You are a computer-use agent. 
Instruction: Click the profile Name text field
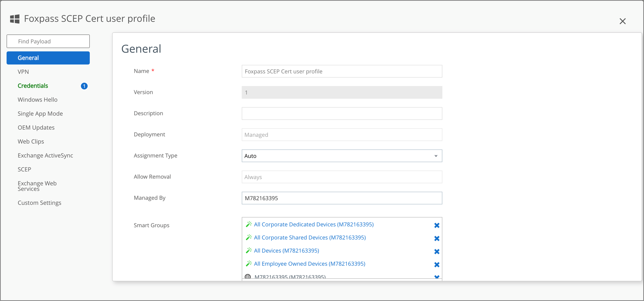click(341, 71)
